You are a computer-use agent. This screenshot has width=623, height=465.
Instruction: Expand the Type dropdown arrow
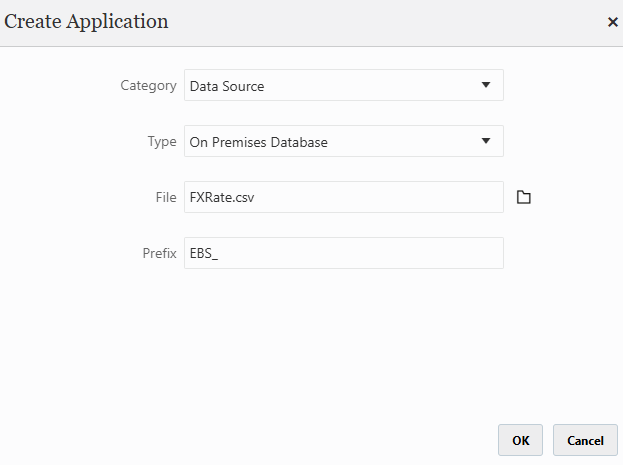(x=486, y=141)
